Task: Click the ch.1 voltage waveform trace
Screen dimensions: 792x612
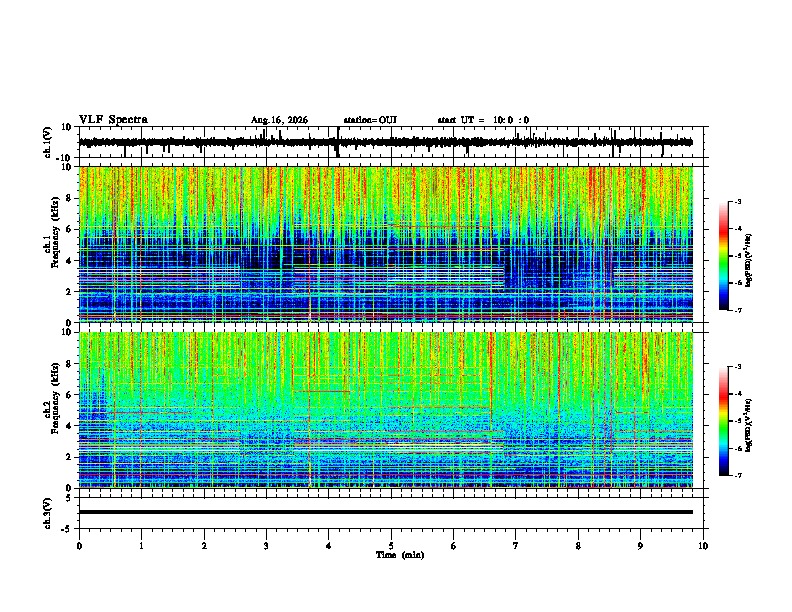Action: click(385, 142)
